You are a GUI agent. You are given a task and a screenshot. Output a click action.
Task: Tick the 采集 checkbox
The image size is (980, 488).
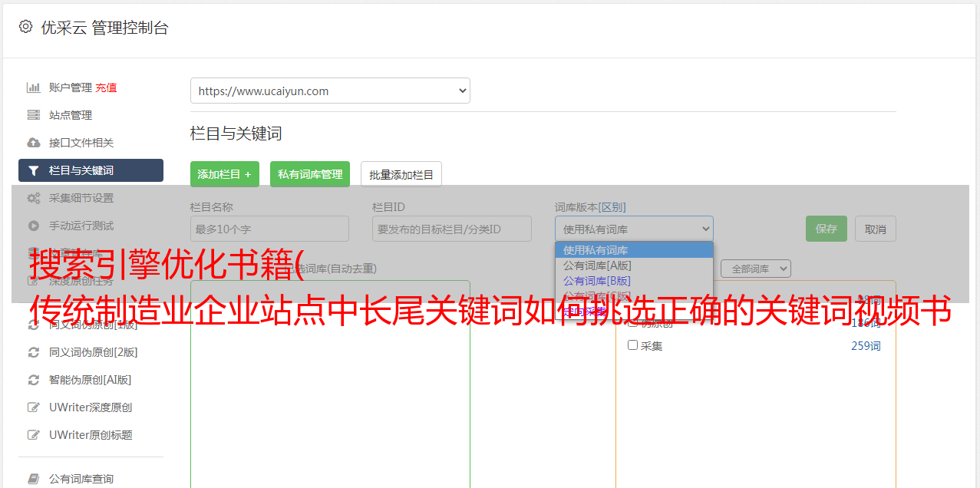[633, 345]
